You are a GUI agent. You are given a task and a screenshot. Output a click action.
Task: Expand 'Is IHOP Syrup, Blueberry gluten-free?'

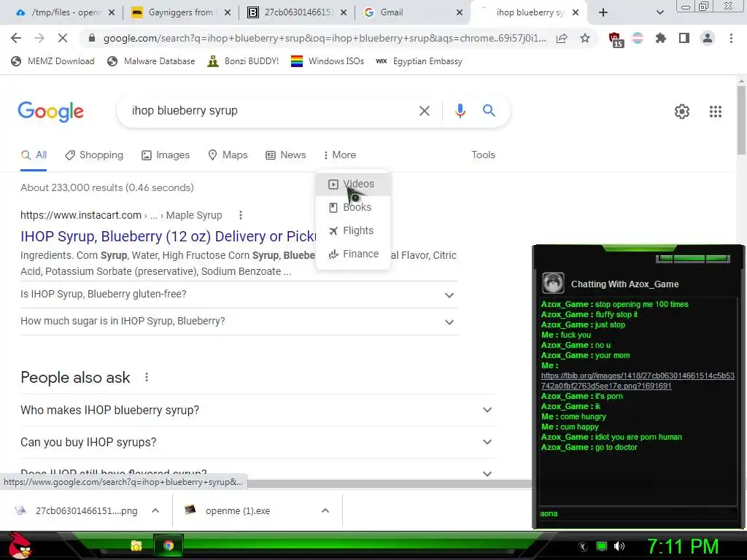239,295
